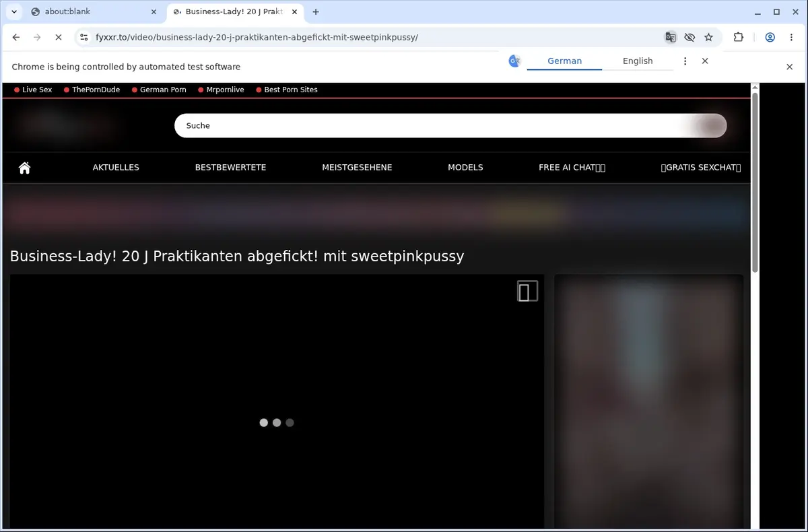808x532 pixels.
Task: View site information icon in address bar
Action: pyautogui.click(x=83, y=37)
